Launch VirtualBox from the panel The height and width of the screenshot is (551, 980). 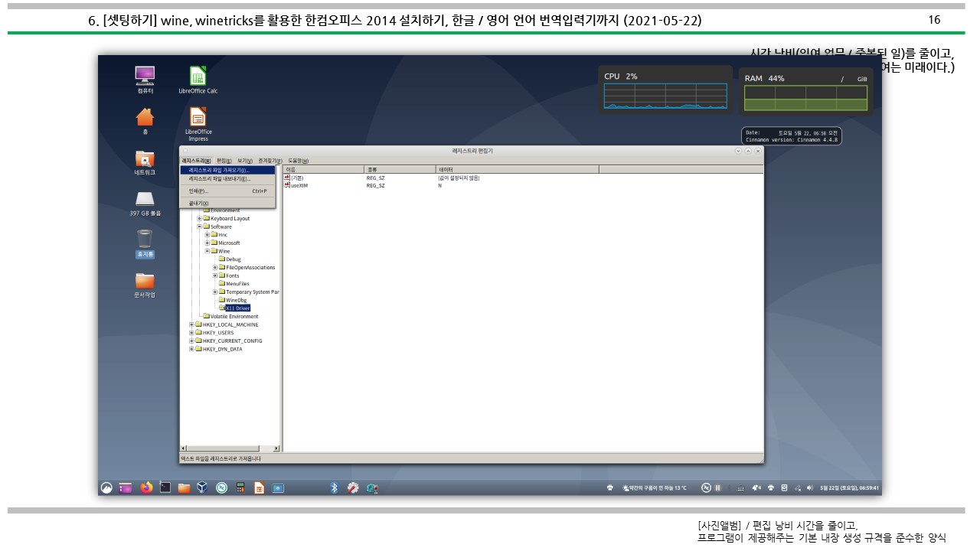pos(202,487)
